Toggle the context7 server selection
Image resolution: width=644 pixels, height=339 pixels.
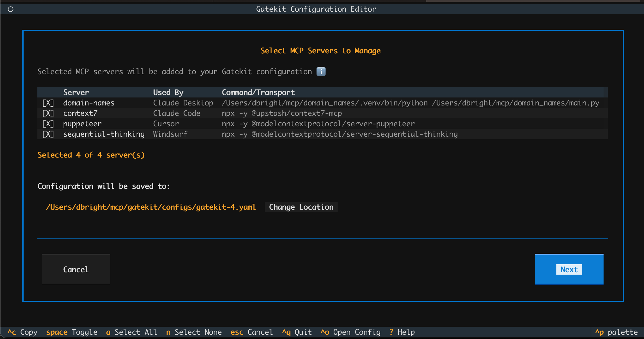(48, 113)
